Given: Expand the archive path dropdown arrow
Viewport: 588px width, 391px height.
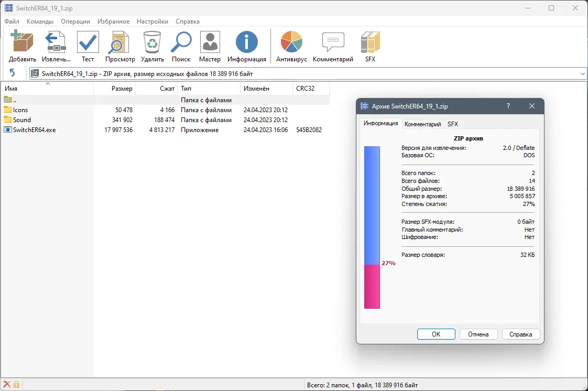Looking at the screenshot, I should tap(582, 73).
